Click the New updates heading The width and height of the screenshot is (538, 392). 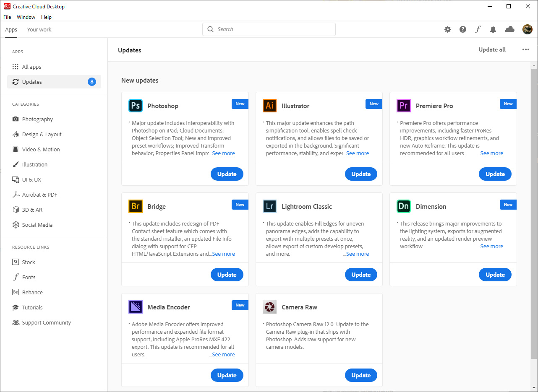click(x=140, y=80)
